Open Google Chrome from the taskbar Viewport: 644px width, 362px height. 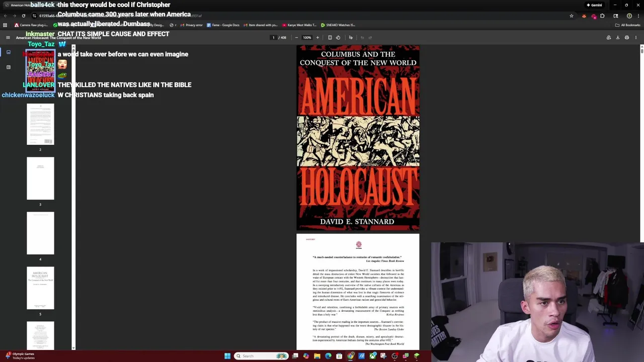[x=350, y=356]
